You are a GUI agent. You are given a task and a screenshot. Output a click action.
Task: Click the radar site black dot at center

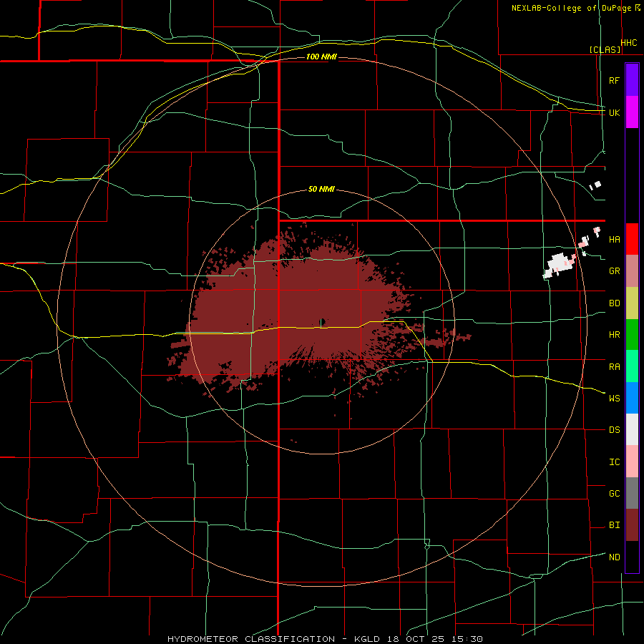point(323,321)
